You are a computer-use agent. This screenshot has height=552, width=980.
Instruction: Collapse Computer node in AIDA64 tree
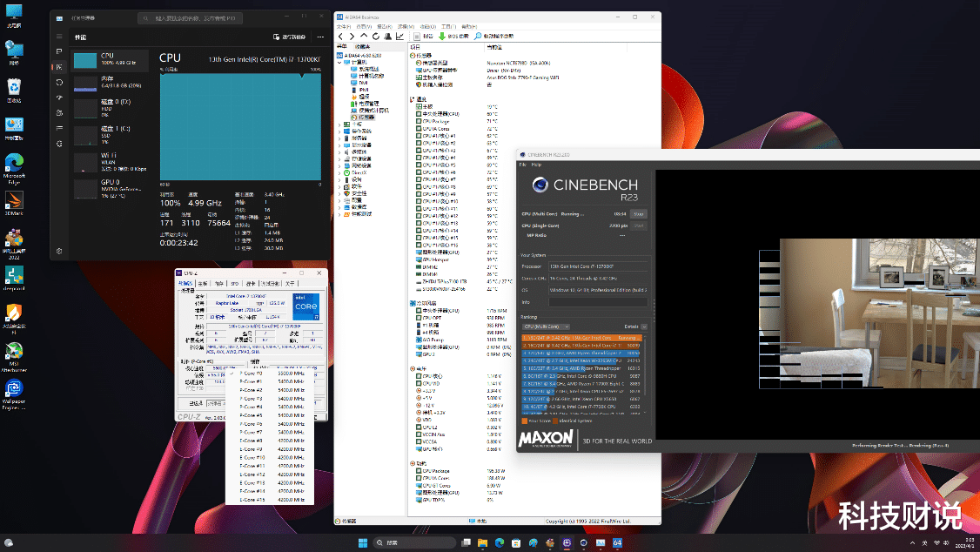click(340, 63)
